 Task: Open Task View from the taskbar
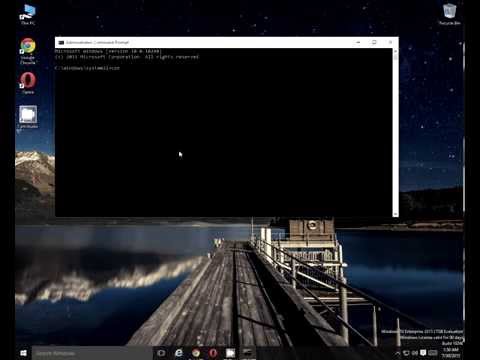coord(161,353)
